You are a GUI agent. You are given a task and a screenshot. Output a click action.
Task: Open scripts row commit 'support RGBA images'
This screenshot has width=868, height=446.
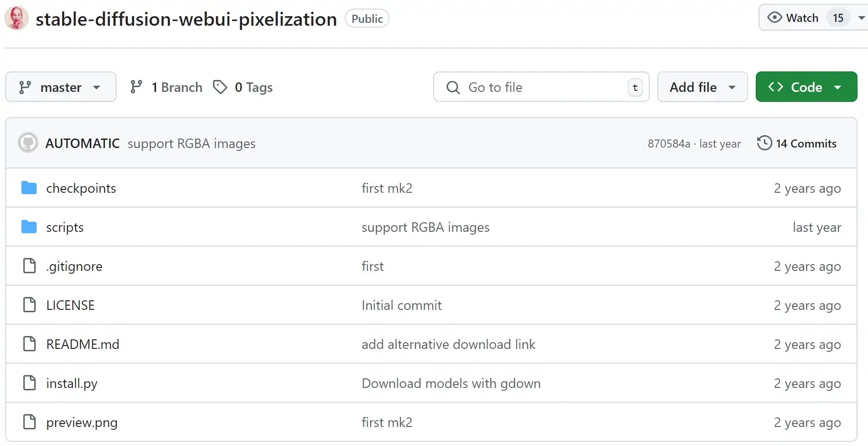(425, 228)
